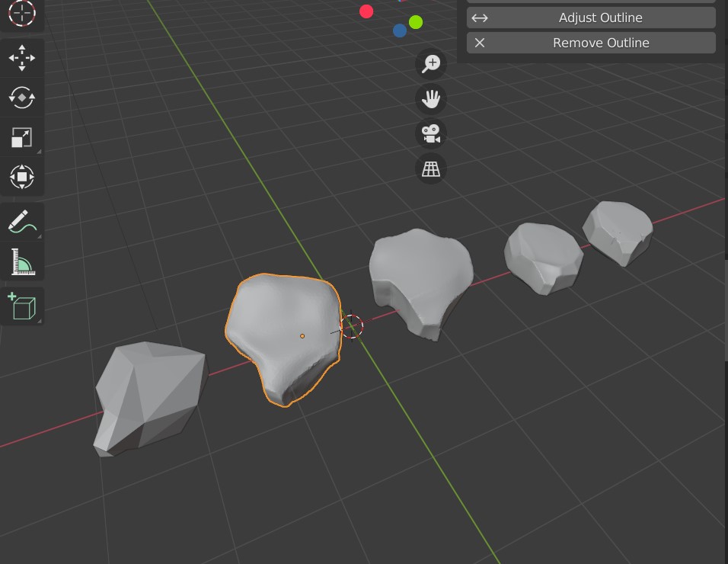The image size is (728, 564).
Task: Select the farthest right rock
Action: pyautogui.click(x=618, y=232)
